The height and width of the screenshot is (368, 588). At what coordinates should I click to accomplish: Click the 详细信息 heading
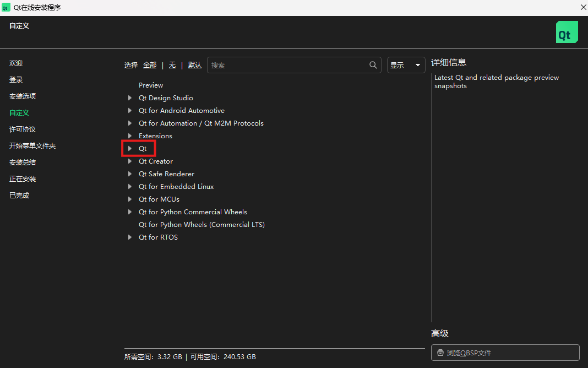(x=449, y=62)
